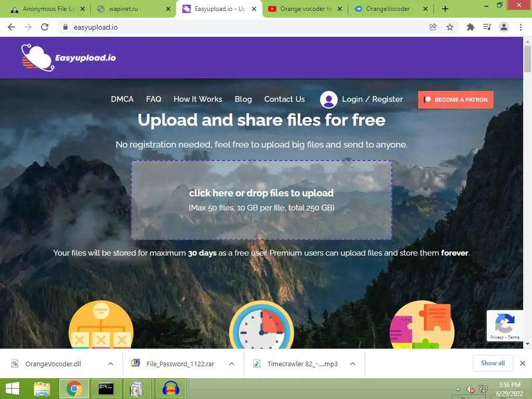Image resolution: width=532 pixels, height=399 pixels.
Task: Open File Explorer from the taskbar
Action: [x=42, y=389]
